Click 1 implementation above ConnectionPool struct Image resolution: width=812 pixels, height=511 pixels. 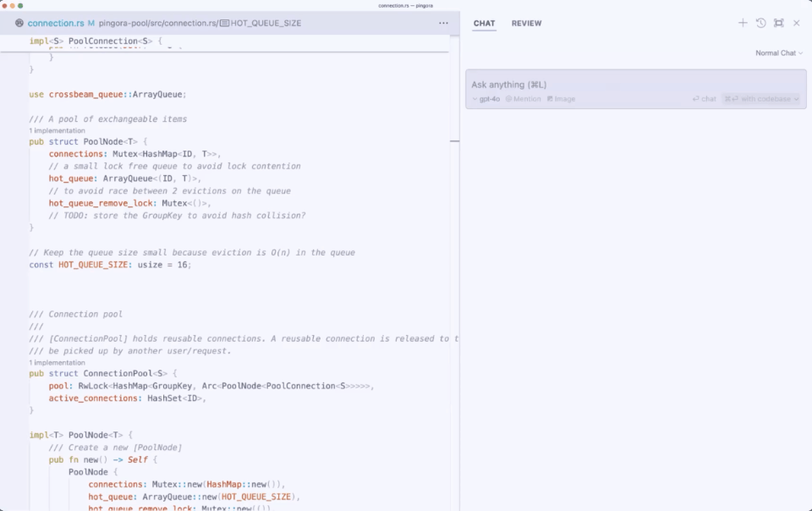coord(57,362)
